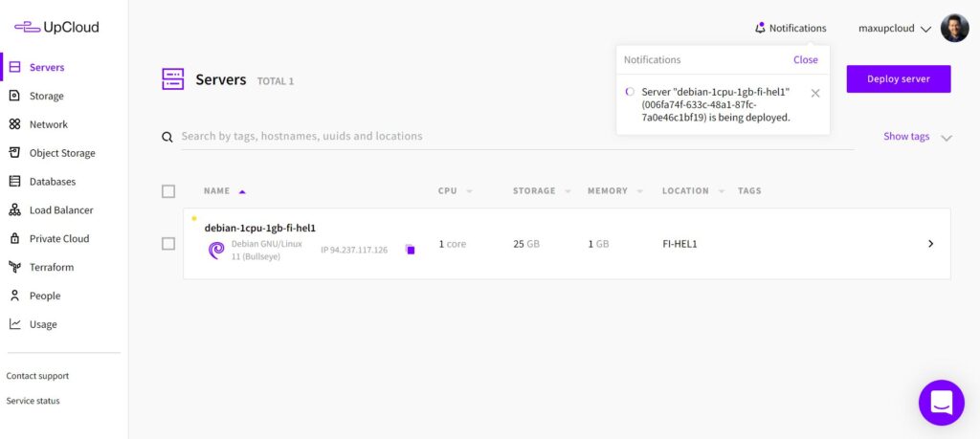Open the support chat bubble

941,403
